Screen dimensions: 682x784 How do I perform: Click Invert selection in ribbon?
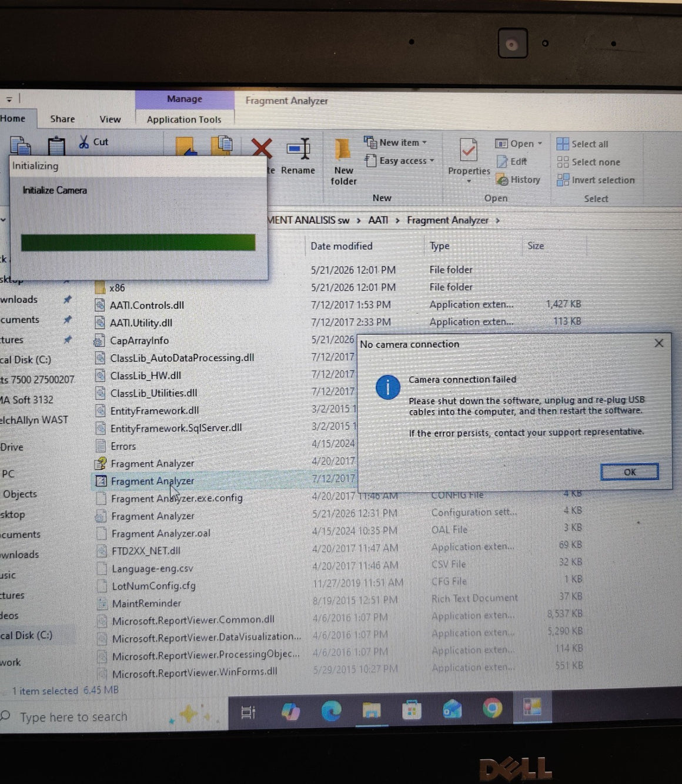596,180
